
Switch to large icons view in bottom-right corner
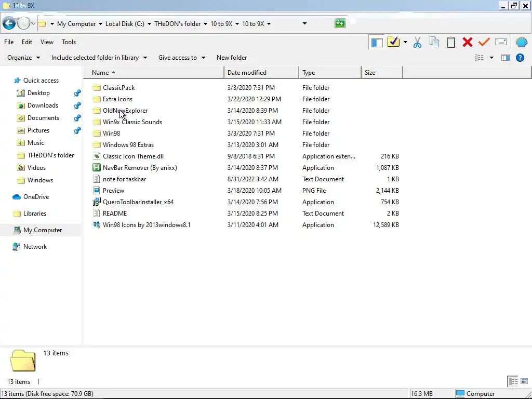coord(524,381)
